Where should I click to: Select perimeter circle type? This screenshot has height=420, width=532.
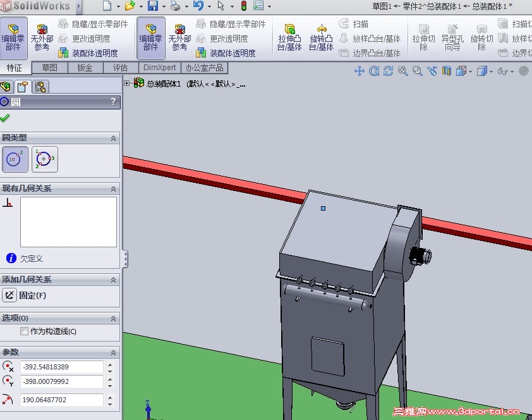click(45, 159)
